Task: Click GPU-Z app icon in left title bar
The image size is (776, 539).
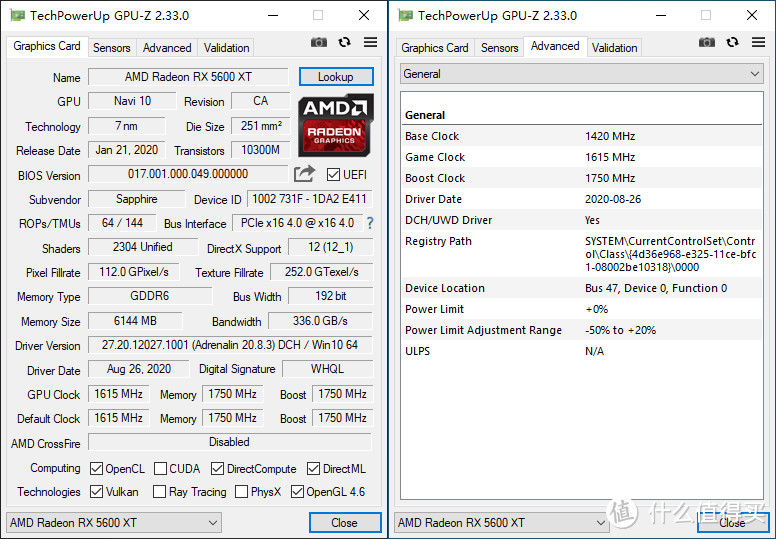Action: click(17, 15)
